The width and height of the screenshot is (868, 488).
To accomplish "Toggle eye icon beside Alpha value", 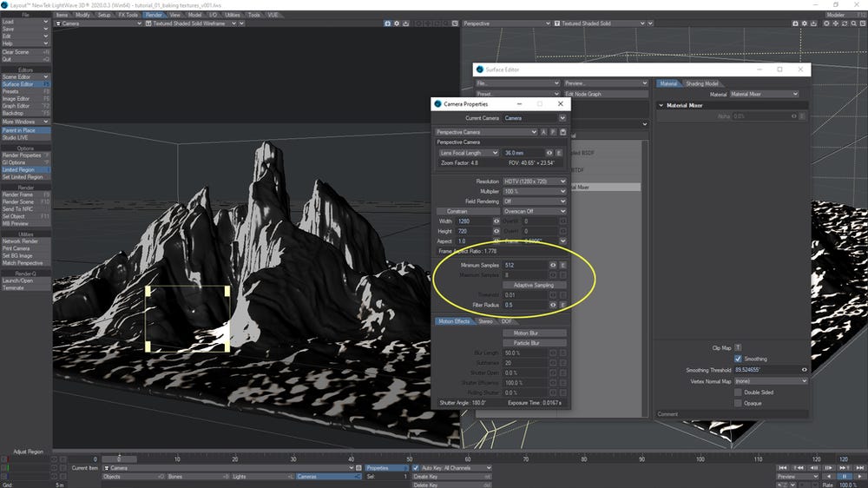I will pyautogui.click(x=794, y=116).
